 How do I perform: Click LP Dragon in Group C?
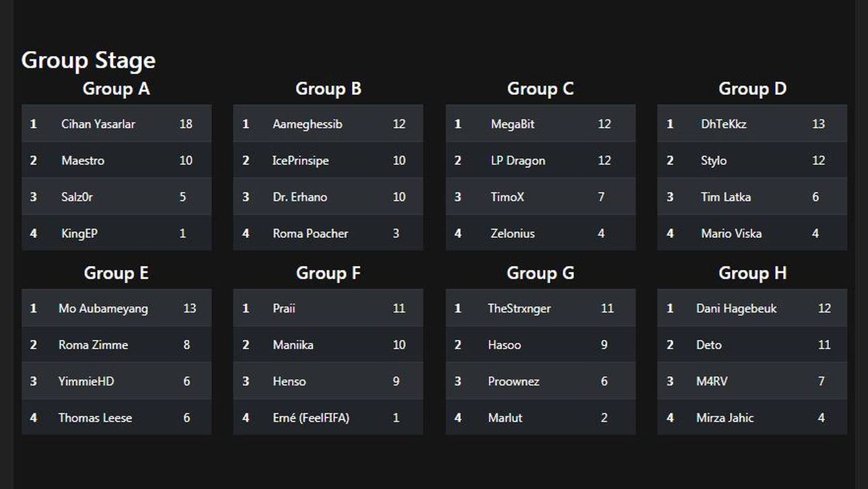[518, 160]
